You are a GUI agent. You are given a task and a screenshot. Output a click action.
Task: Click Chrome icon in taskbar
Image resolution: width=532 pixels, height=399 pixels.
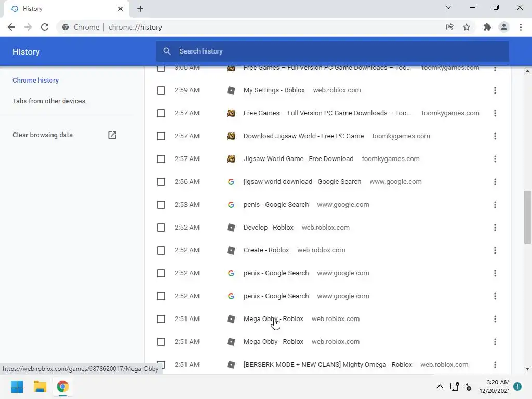[x=62, y=387]
